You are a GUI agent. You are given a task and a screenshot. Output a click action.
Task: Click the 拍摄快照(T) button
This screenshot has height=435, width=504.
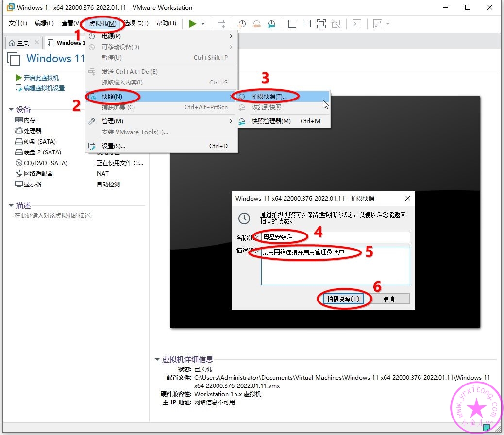[343, 299]
